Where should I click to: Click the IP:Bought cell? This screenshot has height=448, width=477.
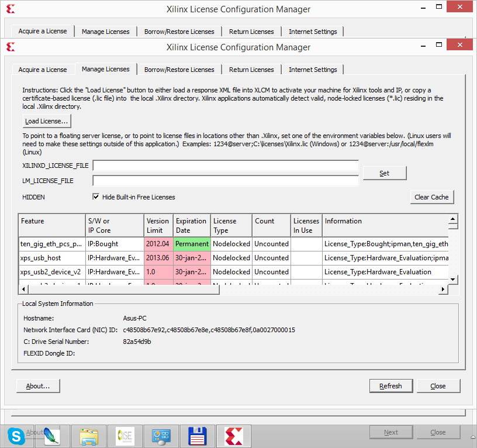click(x=115, y=244)
